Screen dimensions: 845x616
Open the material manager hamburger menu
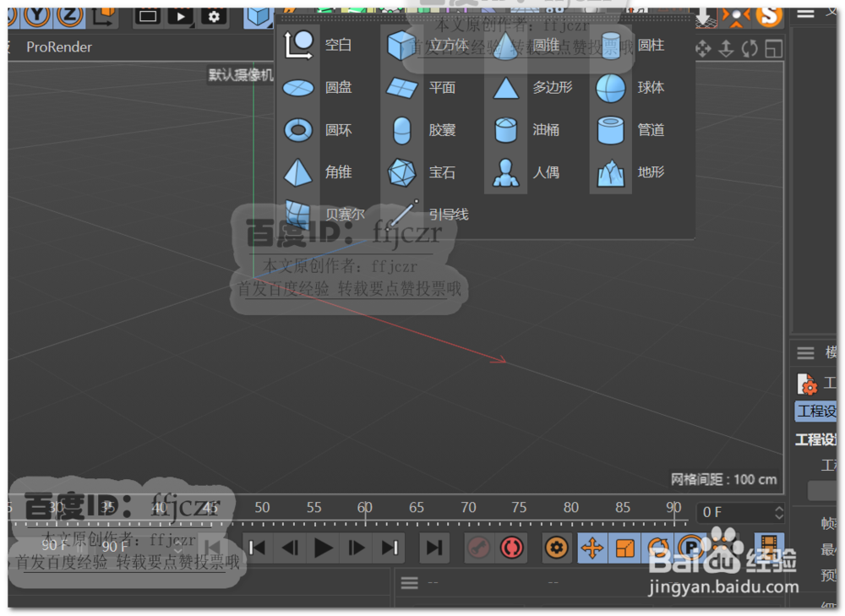point(410,583)
